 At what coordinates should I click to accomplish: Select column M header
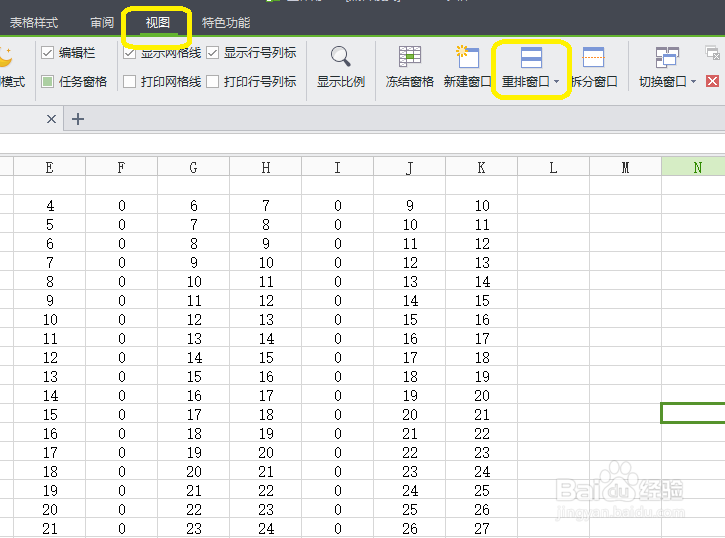click(x=626, y=167)
